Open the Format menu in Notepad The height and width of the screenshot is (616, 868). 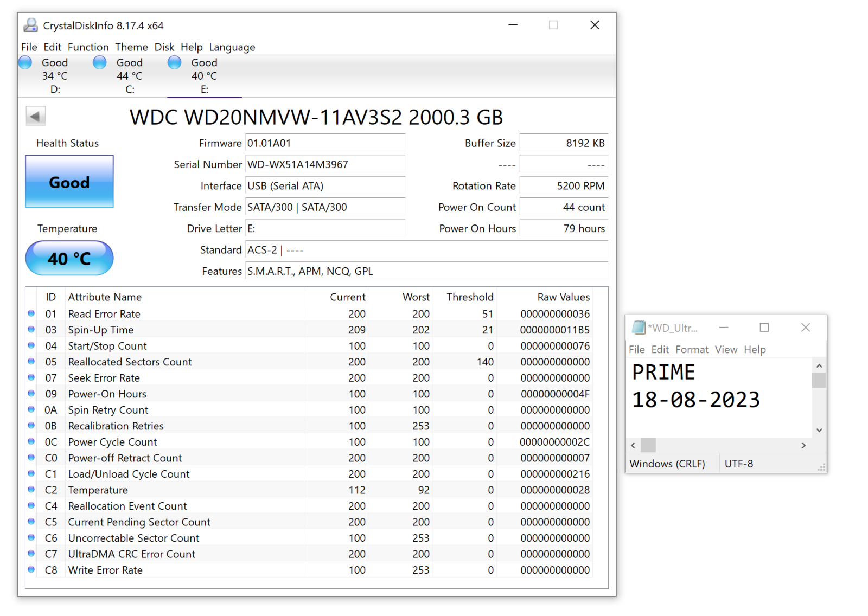click(x=692, y=350)
